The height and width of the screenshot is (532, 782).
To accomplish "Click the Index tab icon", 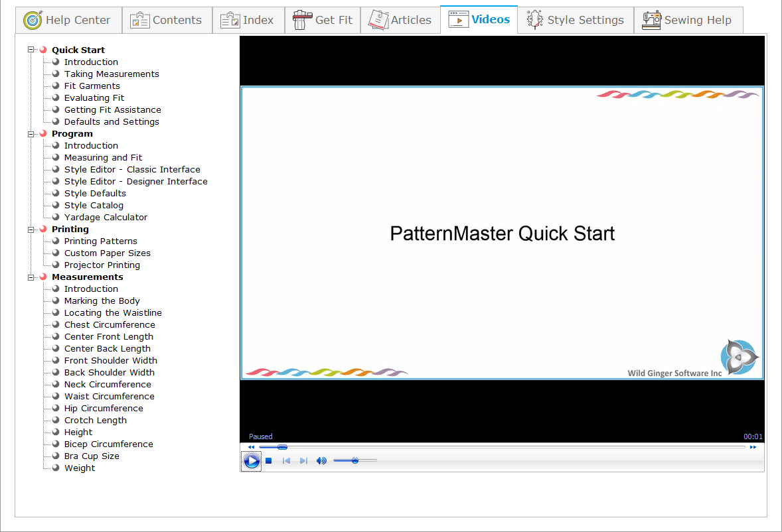I will point(230,20).
